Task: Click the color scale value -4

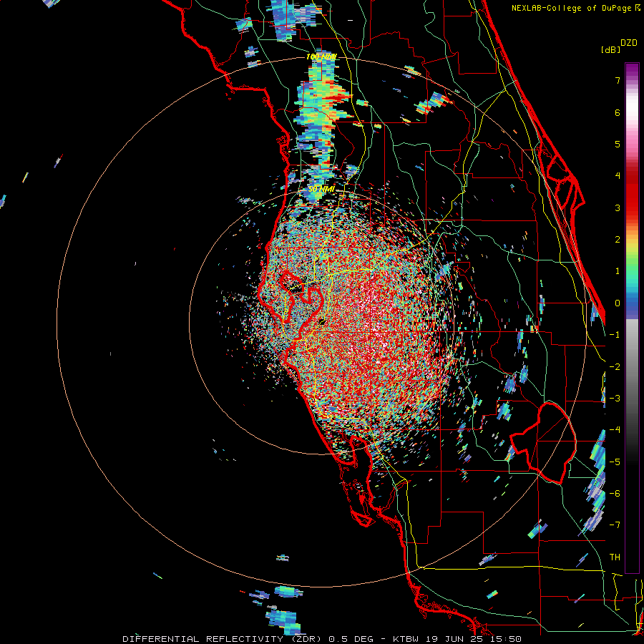Action: 615,429
